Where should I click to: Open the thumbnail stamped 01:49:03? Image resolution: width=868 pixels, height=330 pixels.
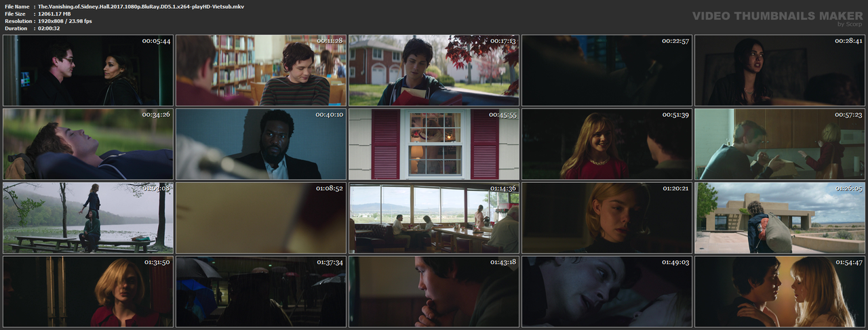[607, 291]
